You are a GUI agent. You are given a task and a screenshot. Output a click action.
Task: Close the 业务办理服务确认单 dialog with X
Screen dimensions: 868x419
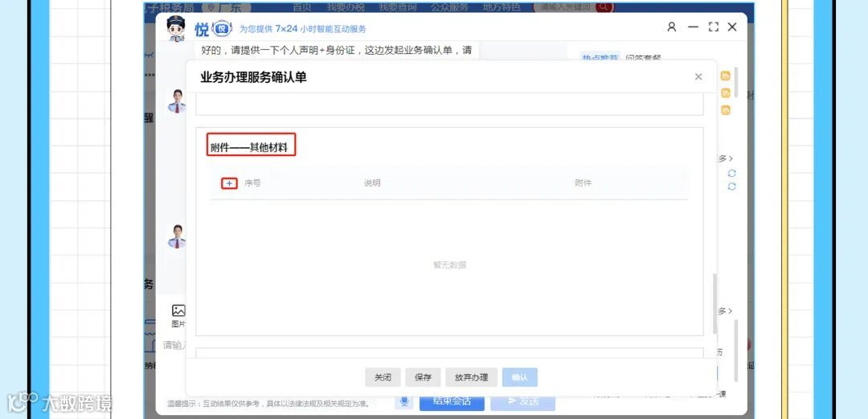(698, 77)
